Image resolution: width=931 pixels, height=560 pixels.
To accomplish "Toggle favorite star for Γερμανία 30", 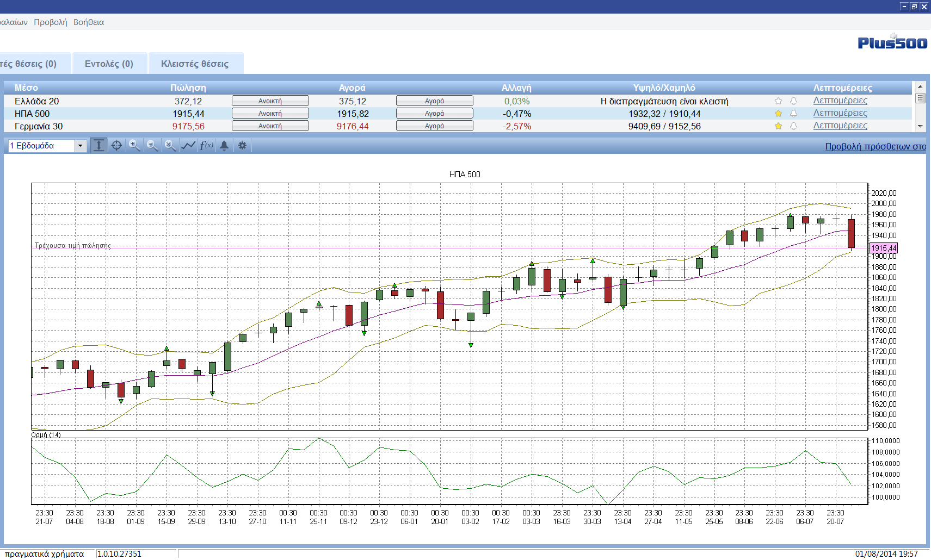I will pyautogui.click(x=778, y=126).
